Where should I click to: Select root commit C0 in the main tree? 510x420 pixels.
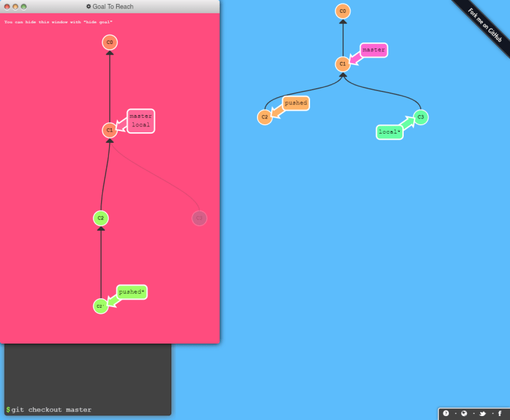(x=343, y=11)
